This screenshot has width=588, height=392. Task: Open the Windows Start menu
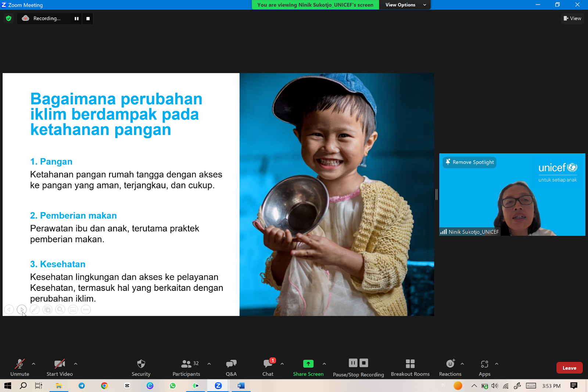click(8, 386)
